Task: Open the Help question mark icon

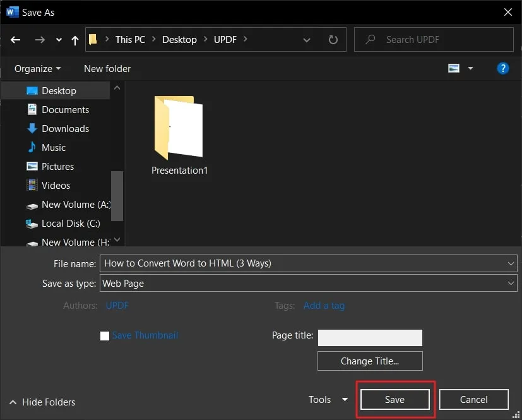Action: [x=502, y=68]
